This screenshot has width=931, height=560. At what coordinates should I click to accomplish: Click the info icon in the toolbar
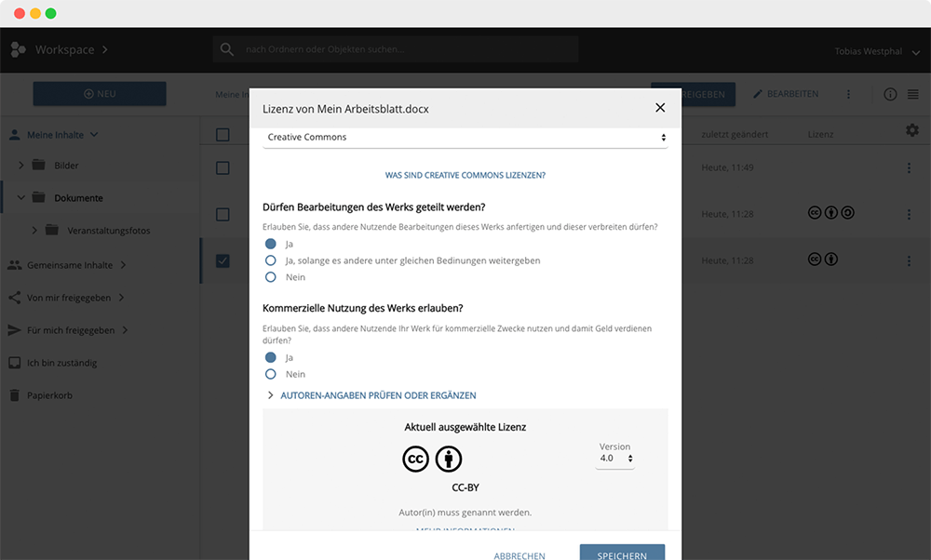coord(890,94)
